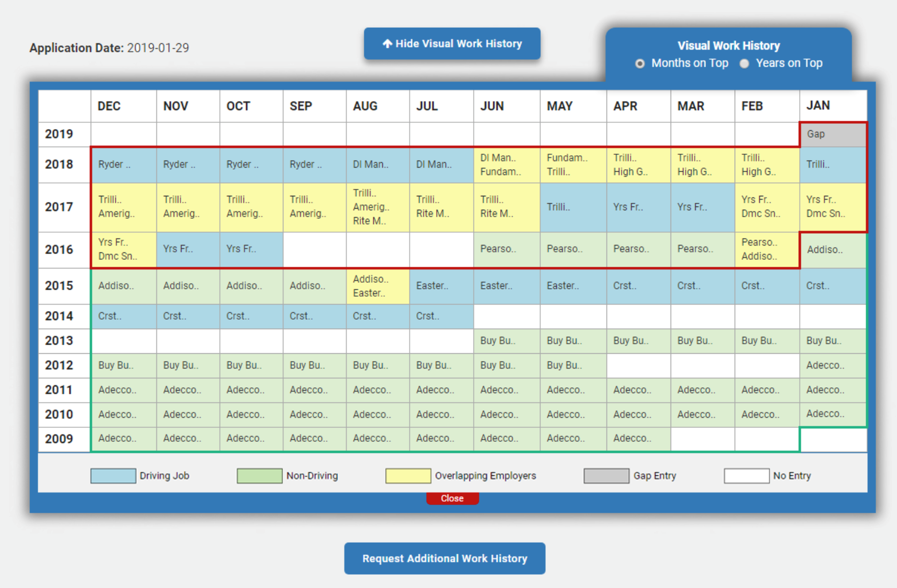This screenshot has width=897, height=588.
Task: Select the 2018 row header
Action: point(59,164)
